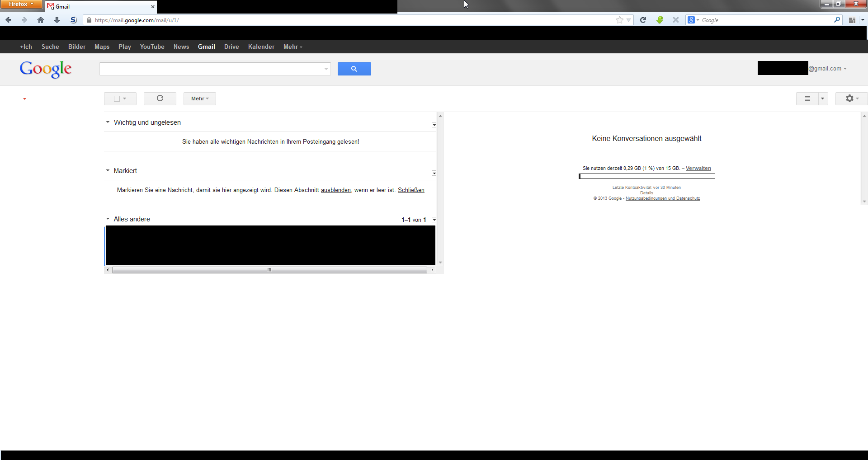Close the Gmail tab
Image resolution: width=868 pixels, height=460 pixels.
(153, 7)
